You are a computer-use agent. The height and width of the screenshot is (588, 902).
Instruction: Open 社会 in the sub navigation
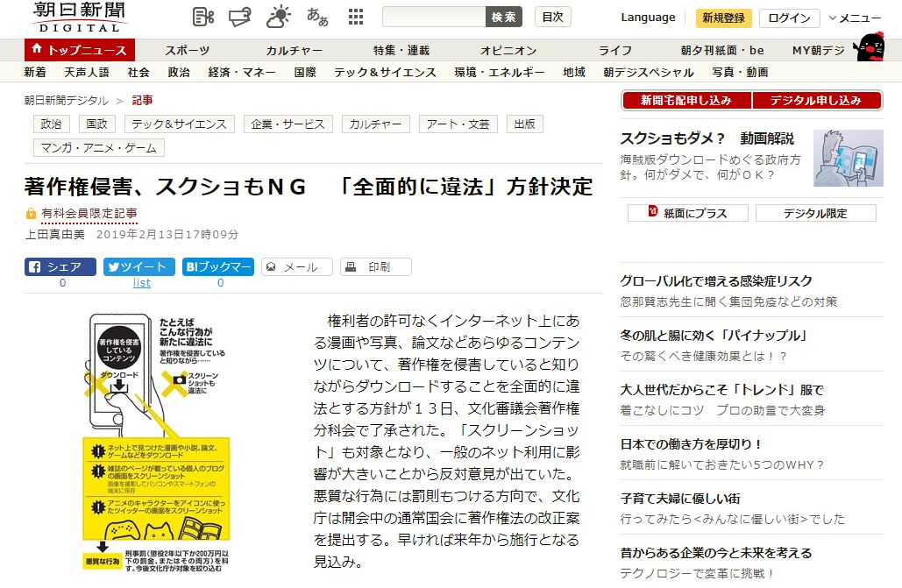(138, 72)
